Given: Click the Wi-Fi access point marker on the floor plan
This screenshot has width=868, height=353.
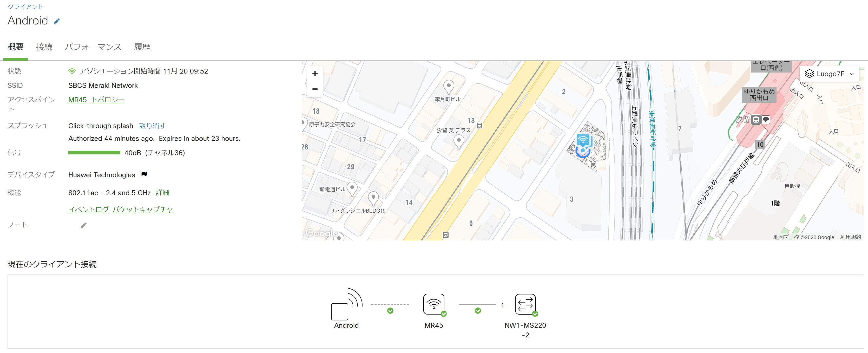Looking at the screenshot, I should click(x=583, y=140).
